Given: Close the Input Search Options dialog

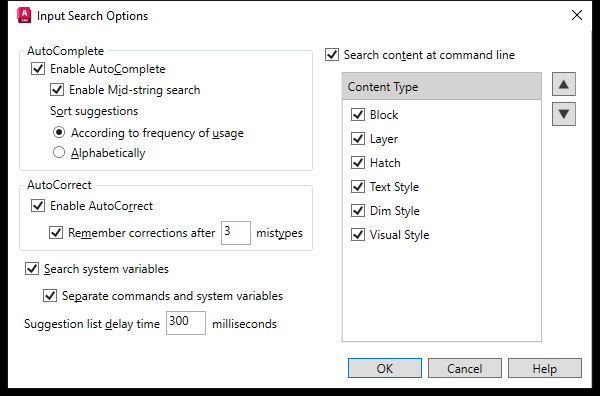Looking at the screenshot, I should [x=577, y=15].
